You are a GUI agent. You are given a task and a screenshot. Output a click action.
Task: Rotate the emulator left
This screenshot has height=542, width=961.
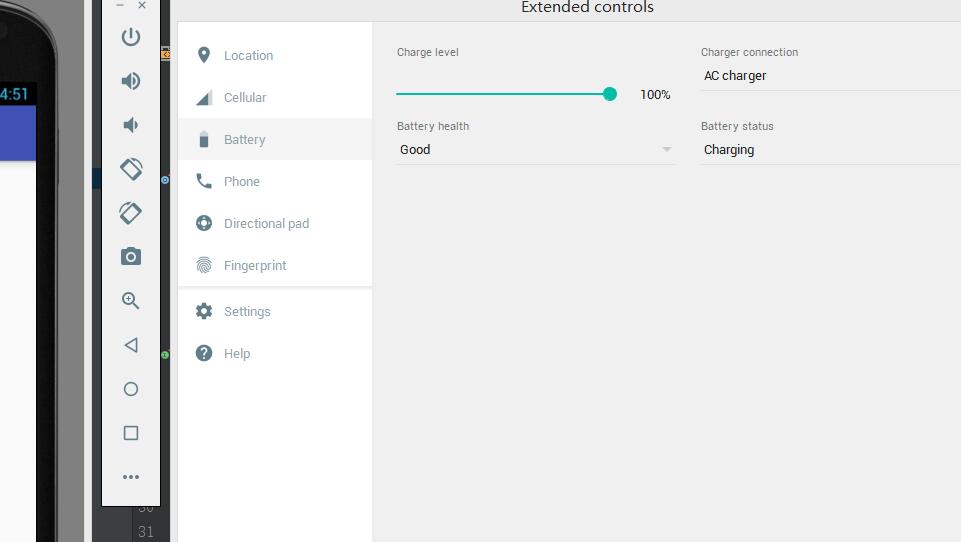click(131, 169)
